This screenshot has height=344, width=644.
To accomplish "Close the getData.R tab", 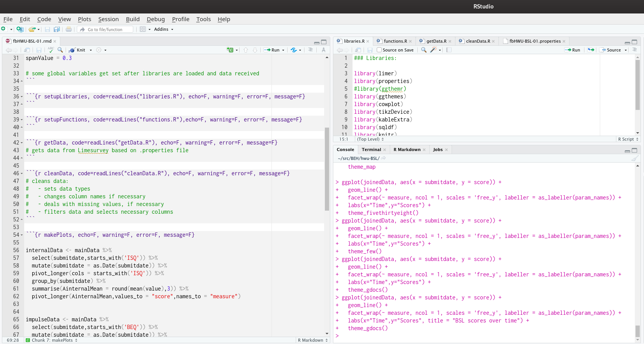I will click(450, 42).
